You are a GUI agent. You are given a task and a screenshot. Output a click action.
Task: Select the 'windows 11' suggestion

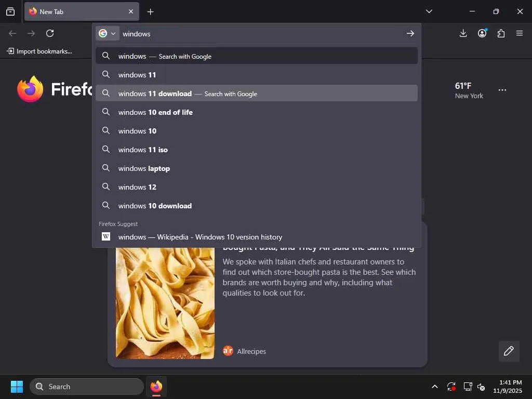257,75
